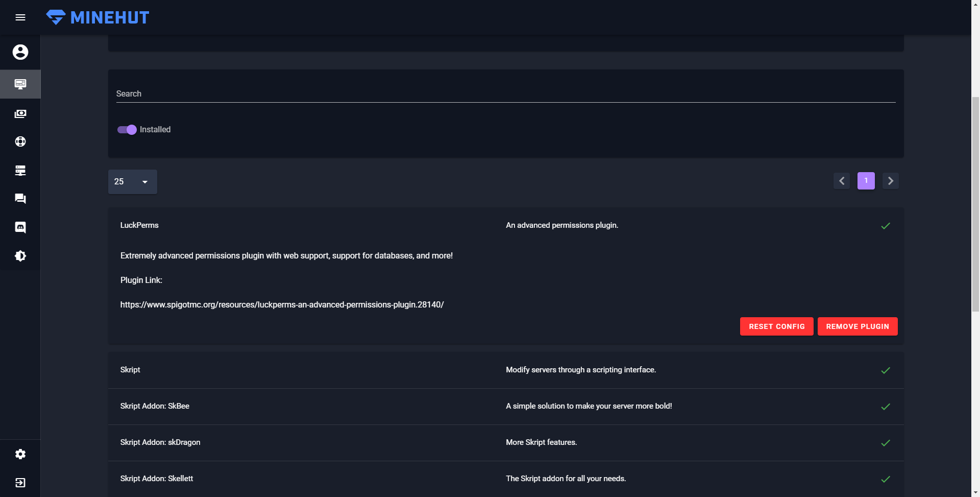Click the LuckPerms spigotmc.org link text
980x497 pixels.
282,304
